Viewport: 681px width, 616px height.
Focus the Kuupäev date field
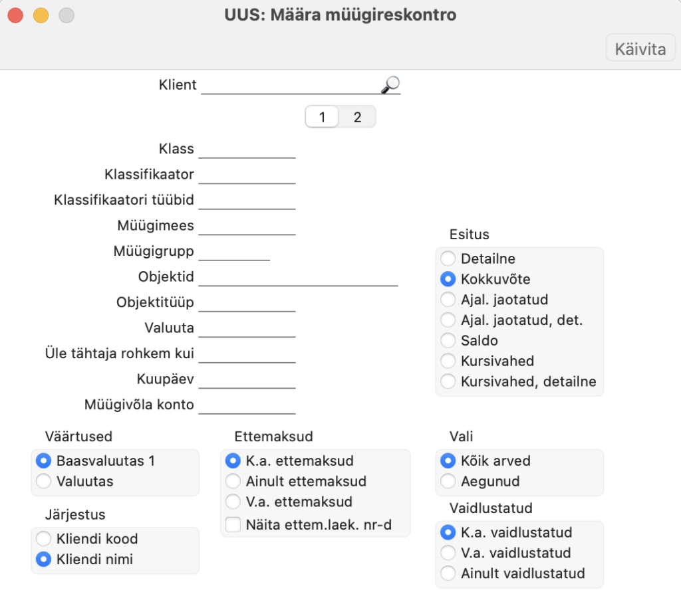point(247,379)
